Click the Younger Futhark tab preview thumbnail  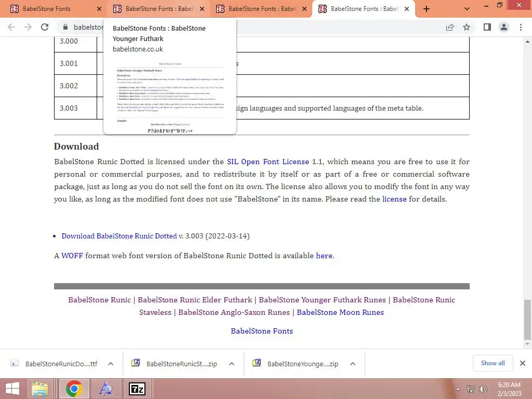[170, 97]
